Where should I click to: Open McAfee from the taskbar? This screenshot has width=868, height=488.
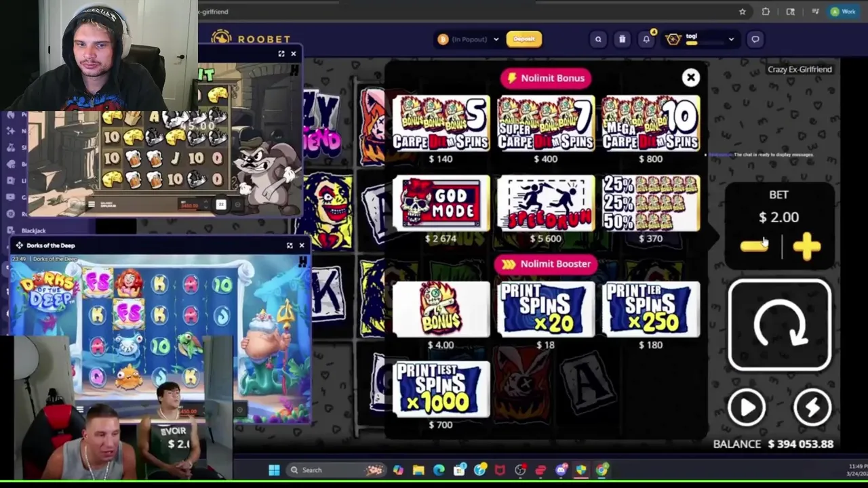coord(500,470)
